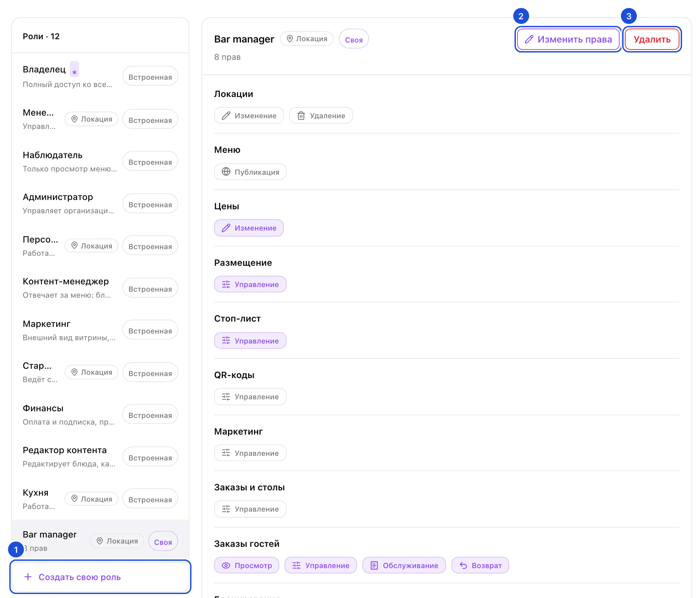Image resolution: width=700 pixels, height=598 pixels.
Task: Click the 8 прав text under Bar manager
Action: tap(227, 57)
